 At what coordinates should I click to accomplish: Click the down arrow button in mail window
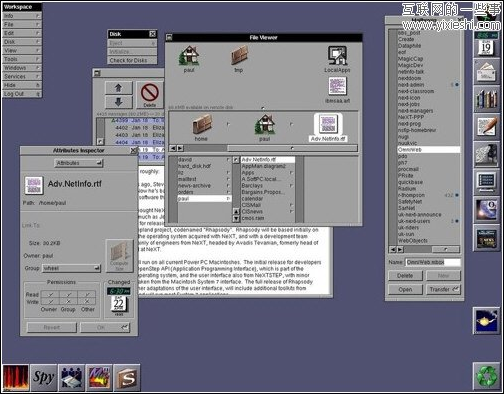[x=118, y=102]
